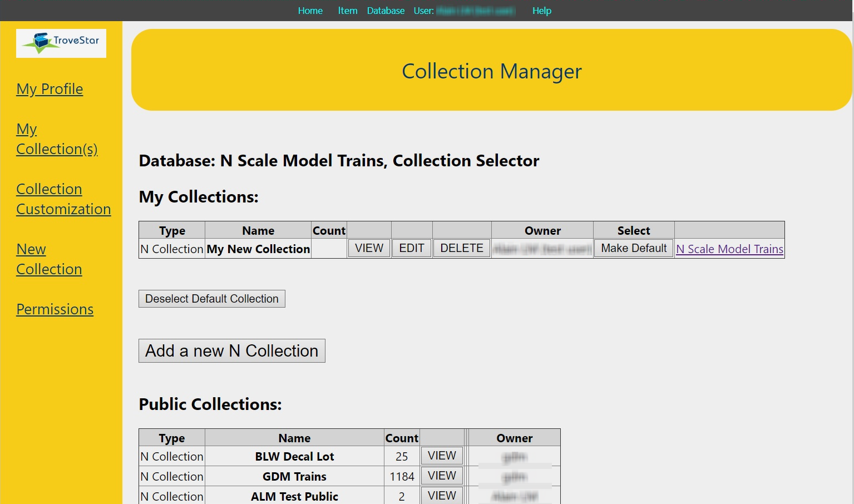Viewport: 854px width, 504px height.
Task: Make My New Collection the default
Action: tap(634, 248)
